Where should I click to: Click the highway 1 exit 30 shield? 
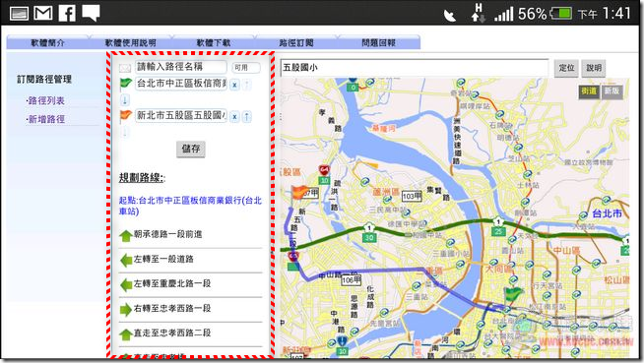tap(369, 232)
